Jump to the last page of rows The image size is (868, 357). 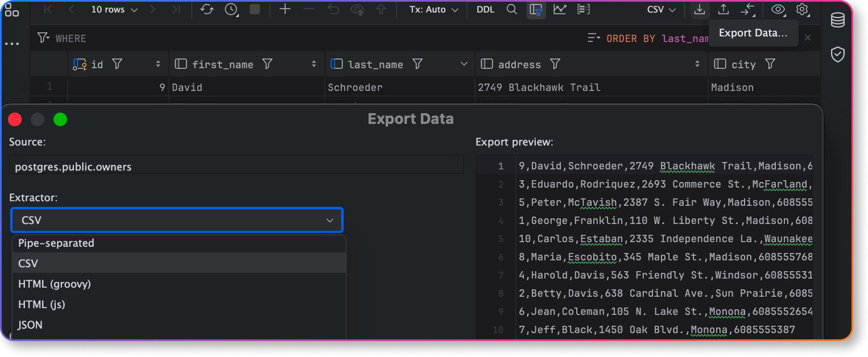click(x=176, y=10)
